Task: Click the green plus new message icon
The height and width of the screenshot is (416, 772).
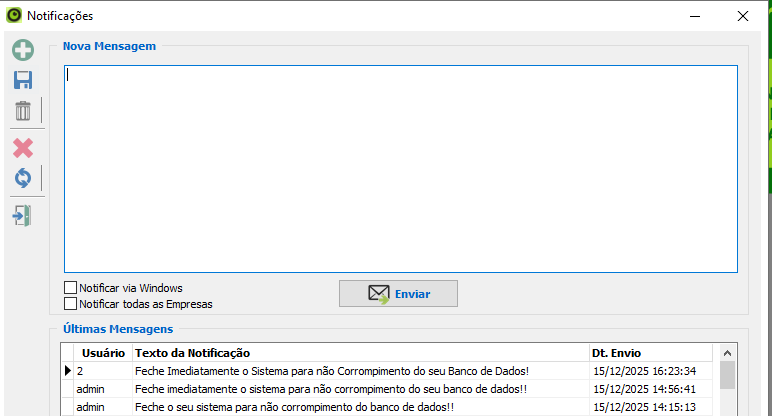Action: pyautogui.click(x=23, y=50)
